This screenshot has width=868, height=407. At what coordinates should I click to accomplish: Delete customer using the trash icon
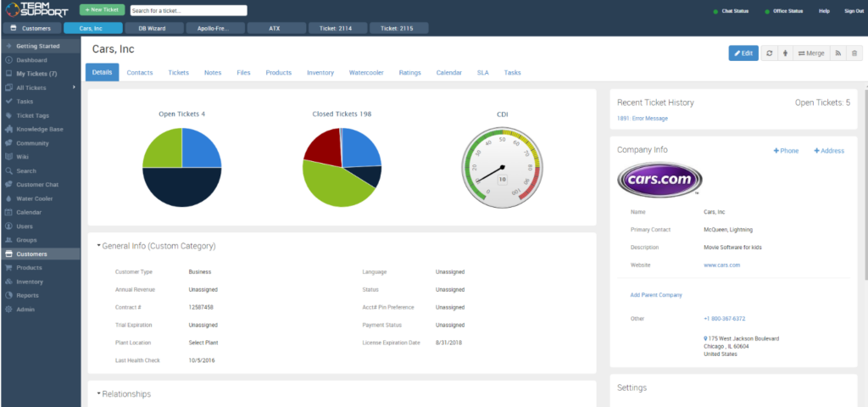coord(854,53)
